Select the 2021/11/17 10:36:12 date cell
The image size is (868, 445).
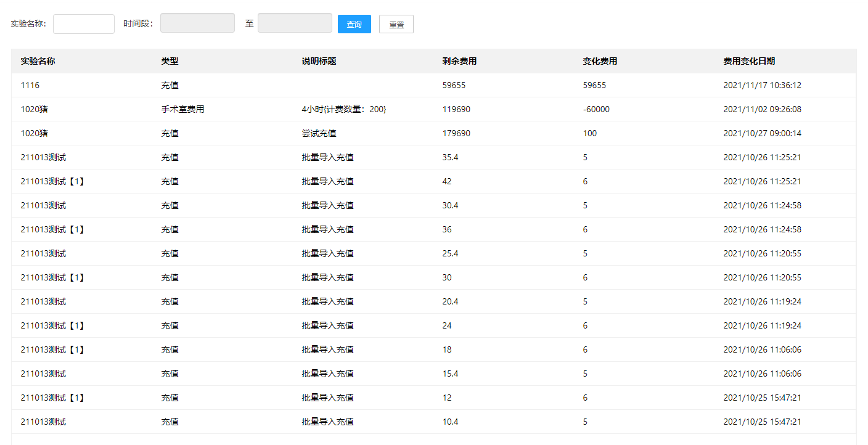point(762,86)
